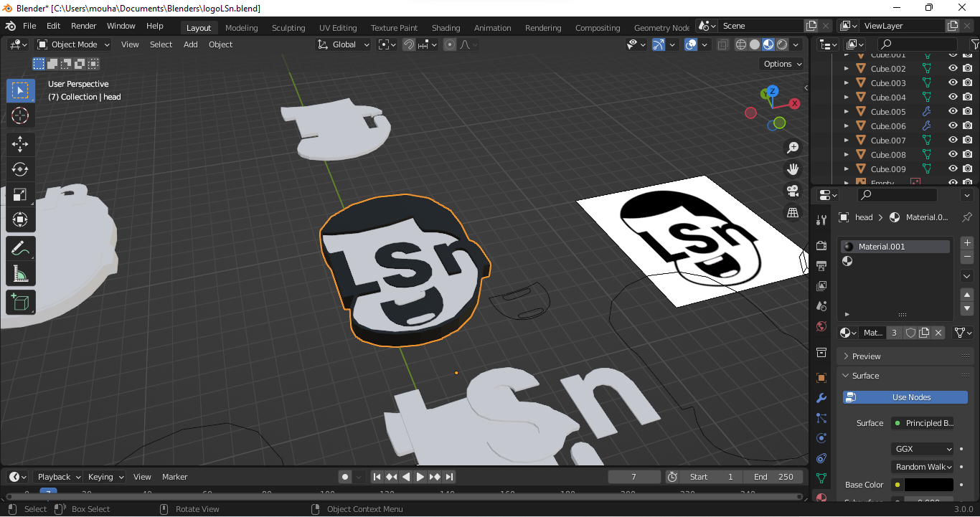Select the Rotate tool
Image resolution: width=980 pixels, height=517 pixels.
pyautogui.click(x=20, y=169)
